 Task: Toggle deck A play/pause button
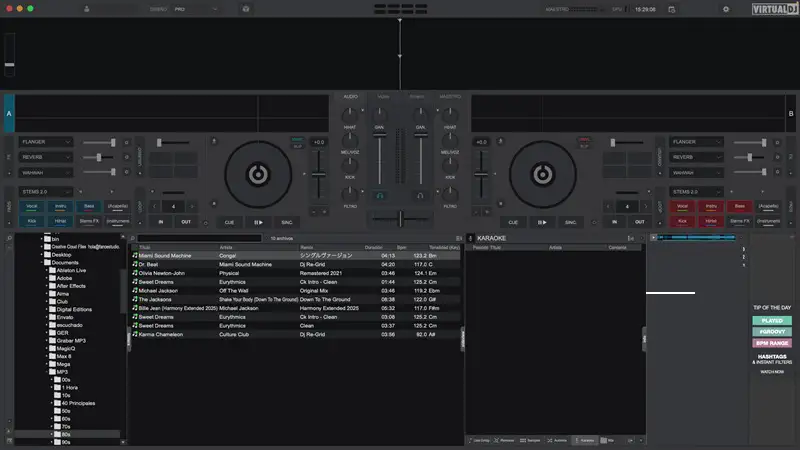pos(258,222)
